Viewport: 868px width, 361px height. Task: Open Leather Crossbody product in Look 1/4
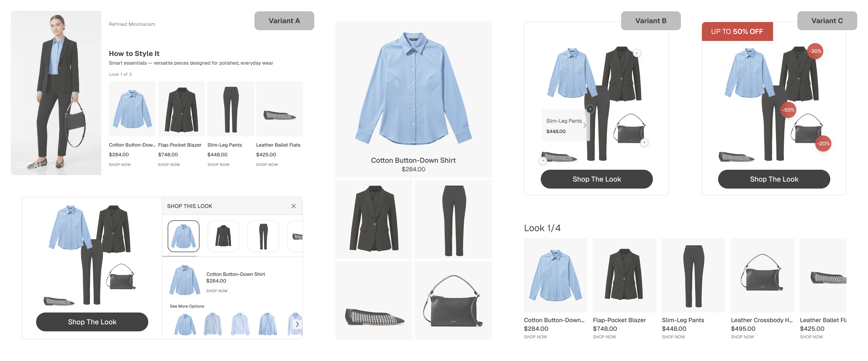762,275
